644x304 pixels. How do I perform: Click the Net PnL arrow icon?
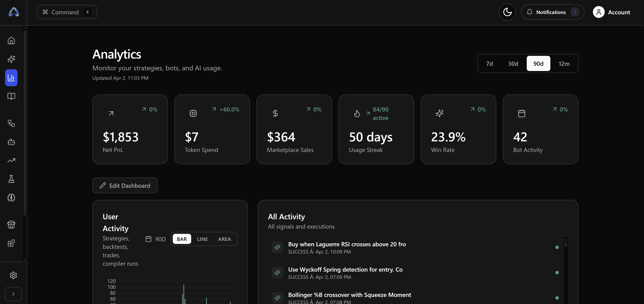111,113
